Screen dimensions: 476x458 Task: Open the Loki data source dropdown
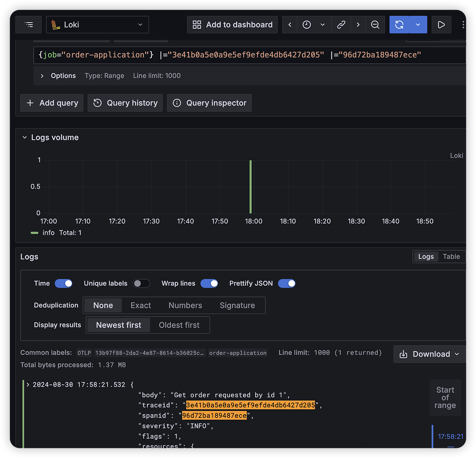[x=97, y=25]
